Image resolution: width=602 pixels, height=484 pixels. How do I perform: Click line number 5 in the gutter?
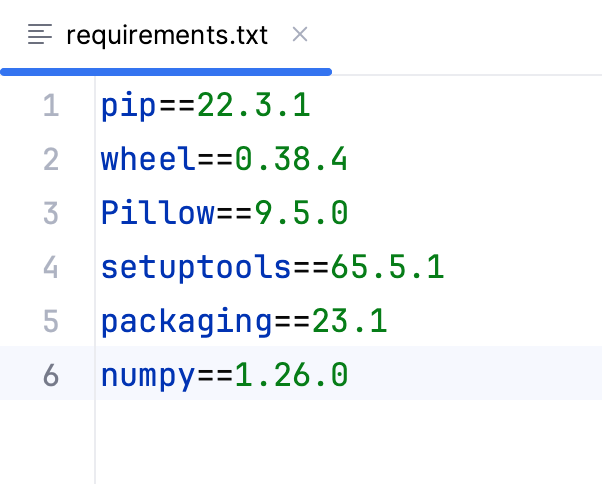tap(51, 321)
